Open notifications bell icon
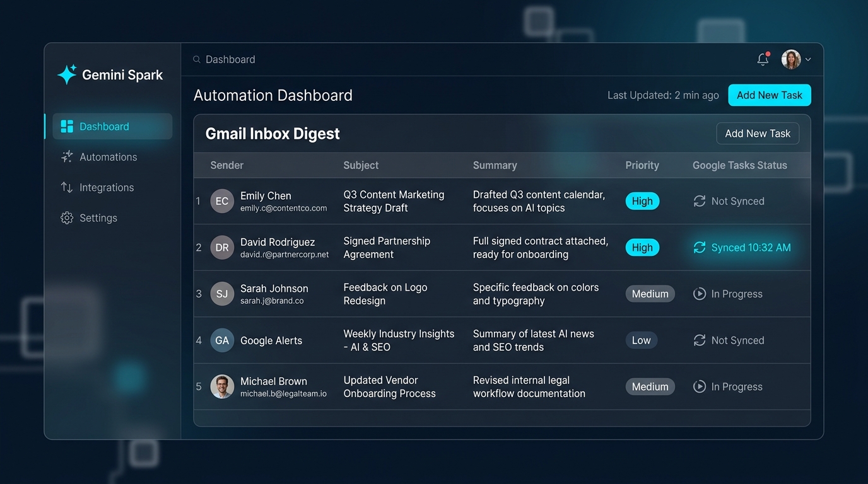Screen dimensions: 868x484 click(x=763, y=59)
